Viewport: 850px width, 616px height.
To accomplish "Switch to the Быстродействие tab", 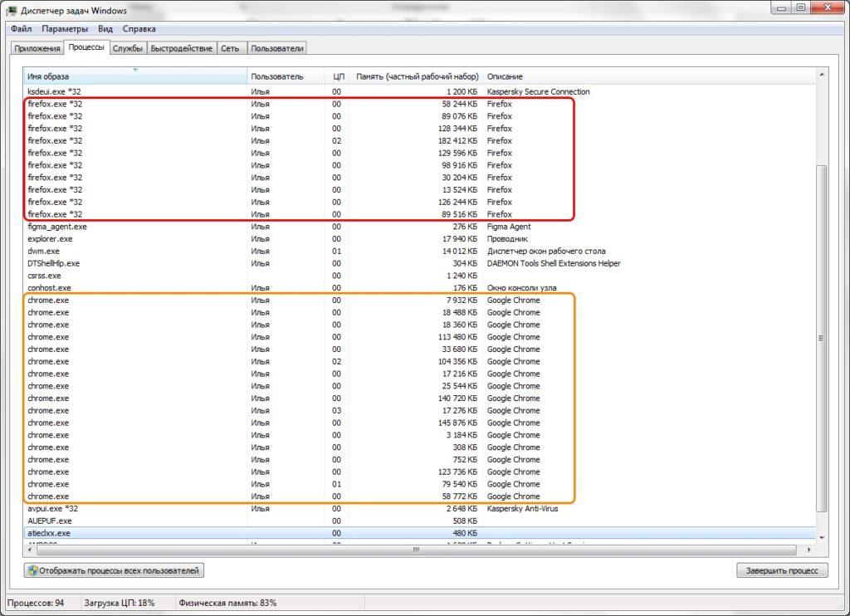I will (x=181, y=48).
